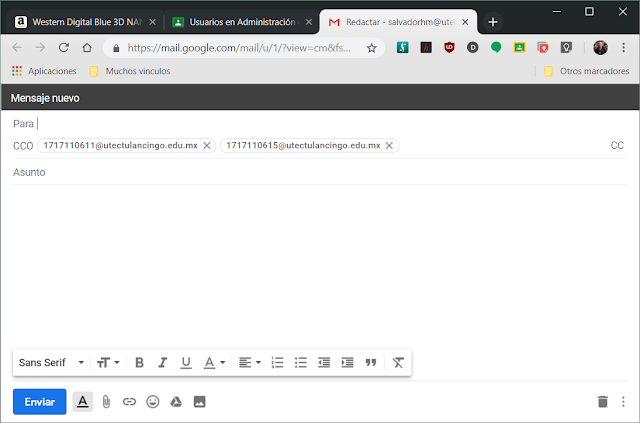The height and width of the screenshot is (423, 640).
Task: Open the Google Classroom extension icon
Action: pyautogui.click(x=519, y=48)
